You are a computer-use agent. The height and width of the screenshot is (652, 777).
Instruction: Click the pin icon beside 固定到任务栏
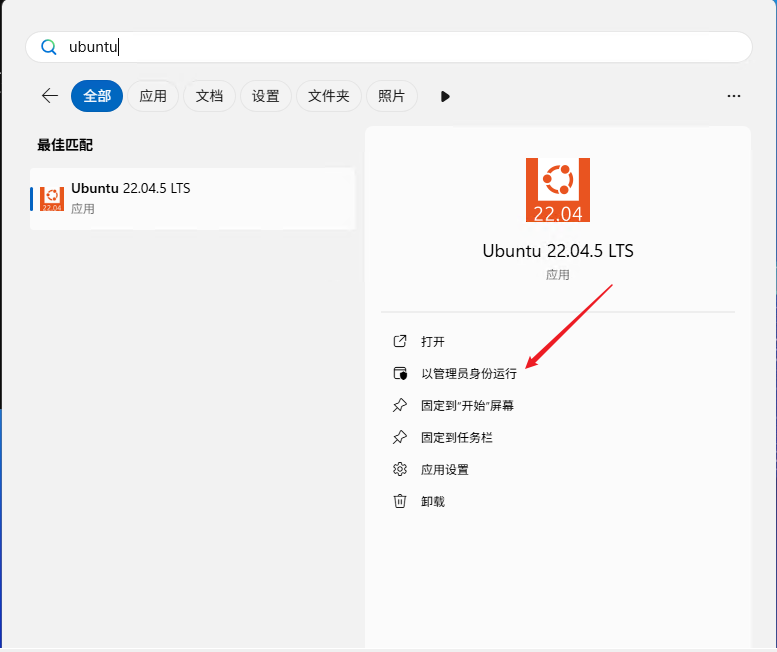(400, 437)
